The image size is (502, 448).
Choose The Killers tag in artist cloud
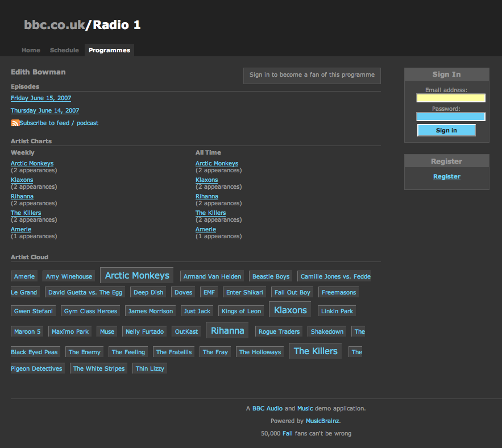316,351
